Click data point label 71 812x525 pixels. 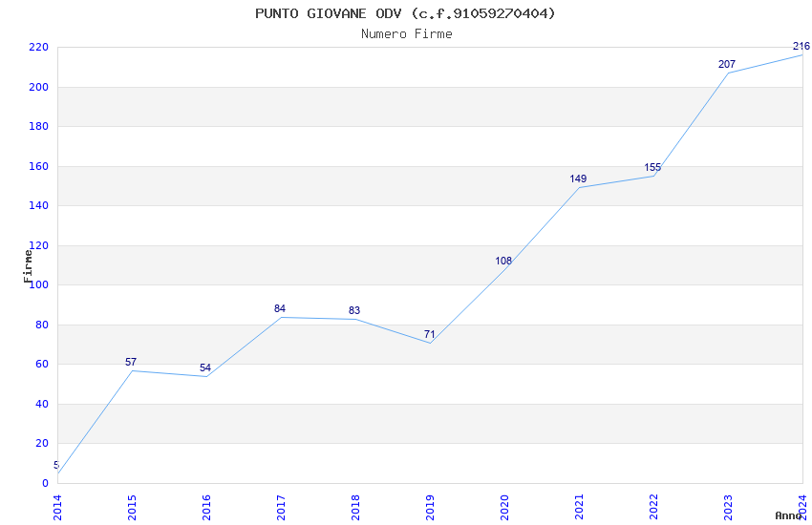coord(429,334)
